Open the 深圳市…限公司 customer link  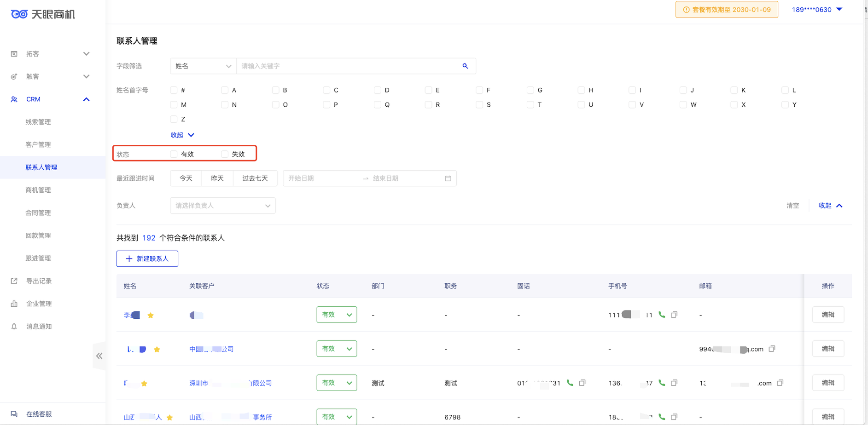pyautogui.click(x=230, y=383)
